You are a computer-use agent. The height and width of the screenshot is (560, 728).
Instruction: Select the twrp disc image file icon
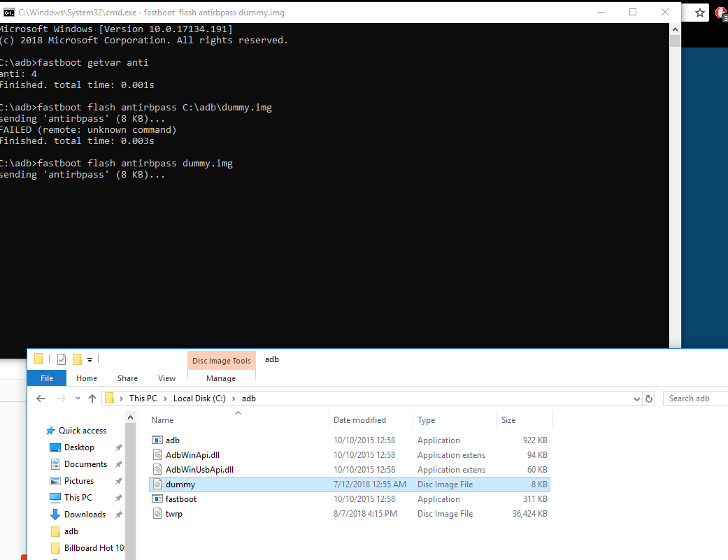(157, 514)
